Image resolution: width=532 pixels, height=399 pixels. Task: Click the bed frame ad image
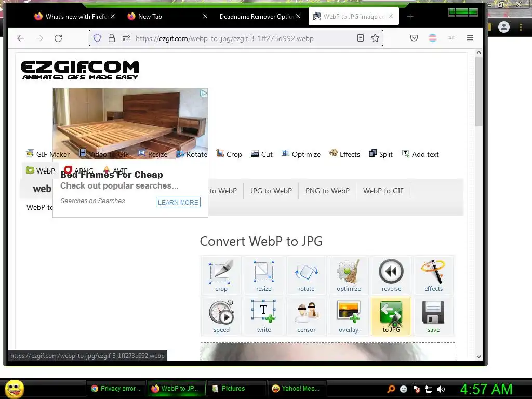pos(130,124)
